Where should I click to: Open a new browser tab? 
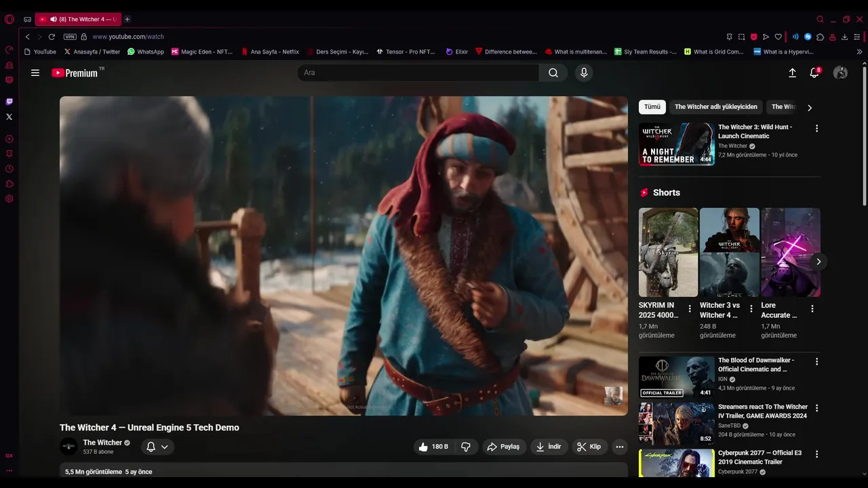tap(127, 19)
